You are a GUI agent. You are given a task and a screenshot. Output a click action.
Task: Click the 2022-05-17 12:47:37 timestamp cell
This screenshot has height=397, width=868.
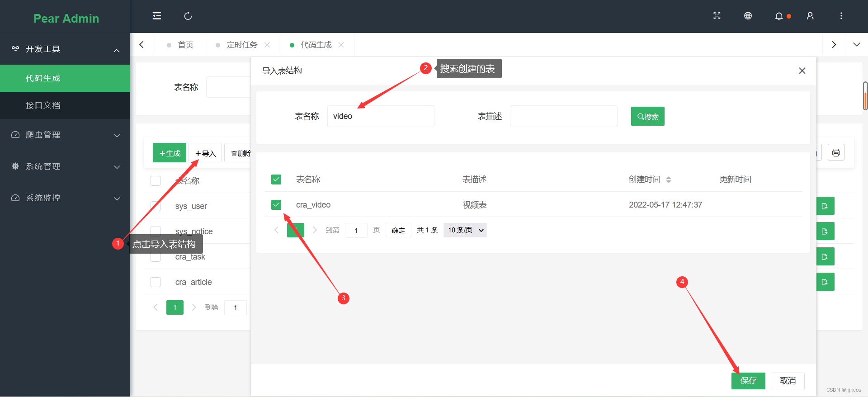[x=665, y=205]
